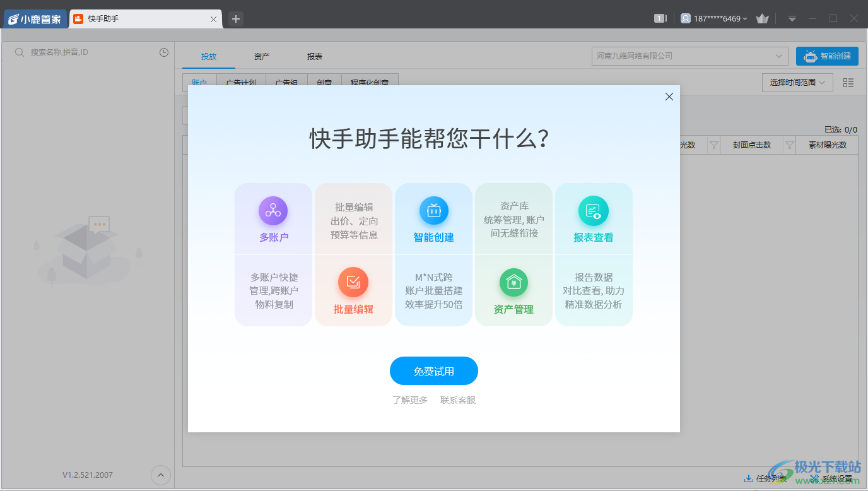Click the 资产管理 label text

(513, 309)
